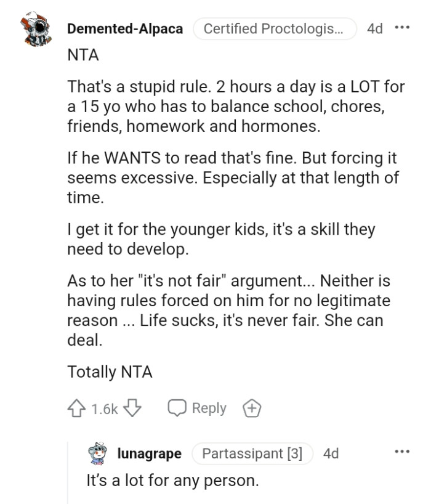431x504 pixels.
Task: Open the 4d timestamp on Demented-Alpaca's comment
Action: [x=374, y=29]
